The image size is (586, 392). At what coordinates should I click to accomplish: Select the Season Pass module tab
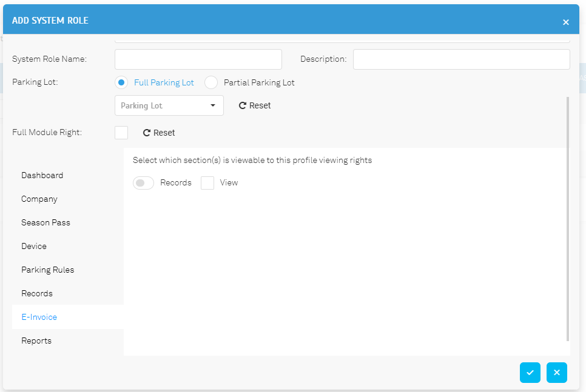pyautogui.click(x=45, y=222)
